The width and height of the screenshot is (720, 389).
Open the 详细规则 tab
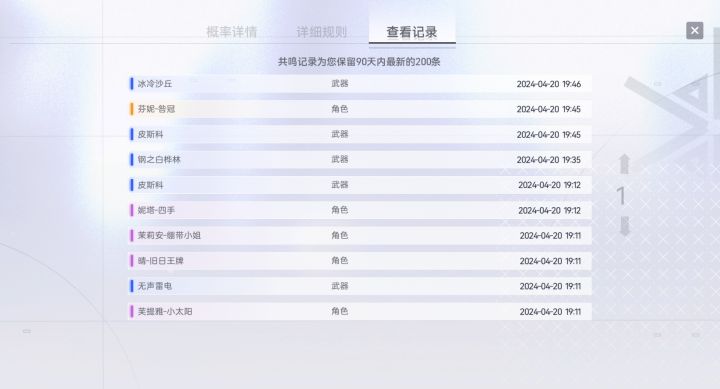[321, 32]
